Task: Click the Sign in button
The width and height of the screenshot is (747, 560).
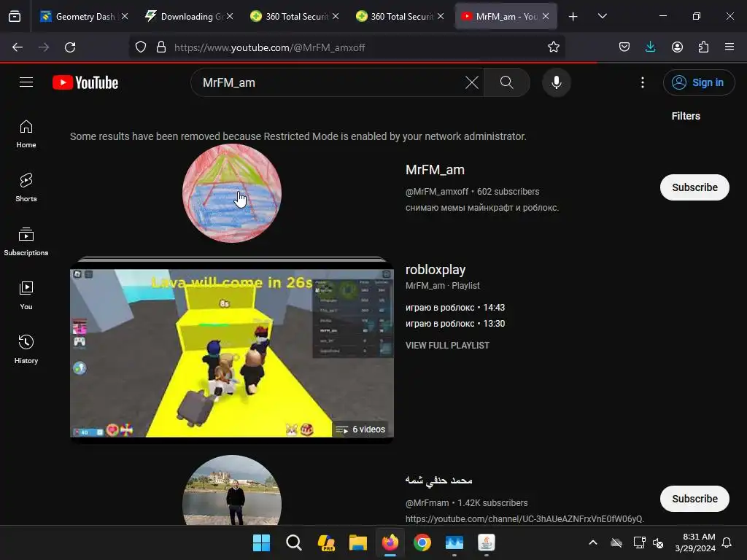Action: pyautogui.click(x=698, y=82)
